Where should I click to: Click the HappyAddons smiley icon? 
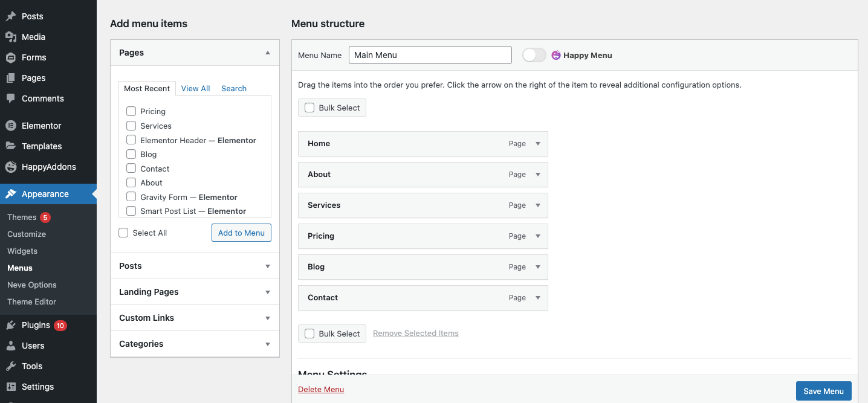(x=11, y=167)
